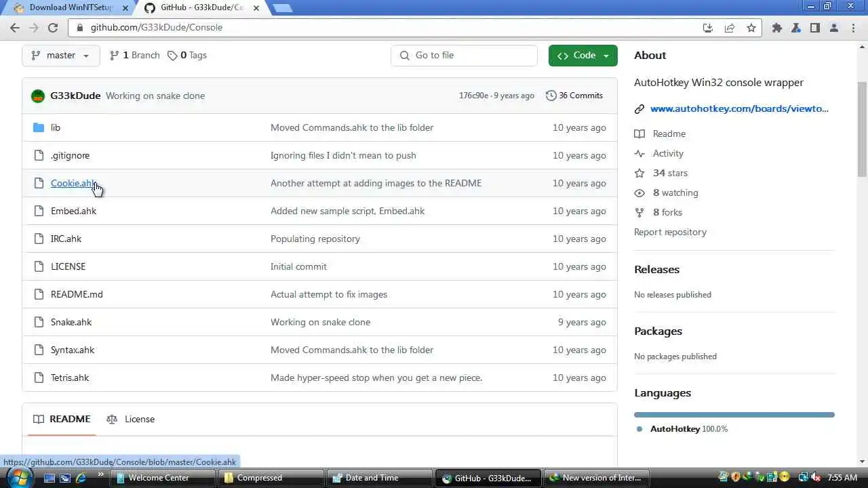Open the Snake.ahk file
Screen dimensions: 868x488
click(x=71, y=322)
